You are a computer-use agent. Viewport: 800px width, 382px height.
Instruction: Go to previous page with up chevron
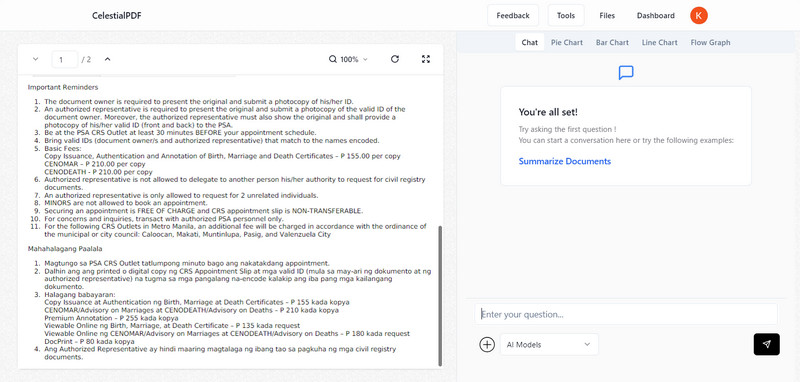click(107, 59)
